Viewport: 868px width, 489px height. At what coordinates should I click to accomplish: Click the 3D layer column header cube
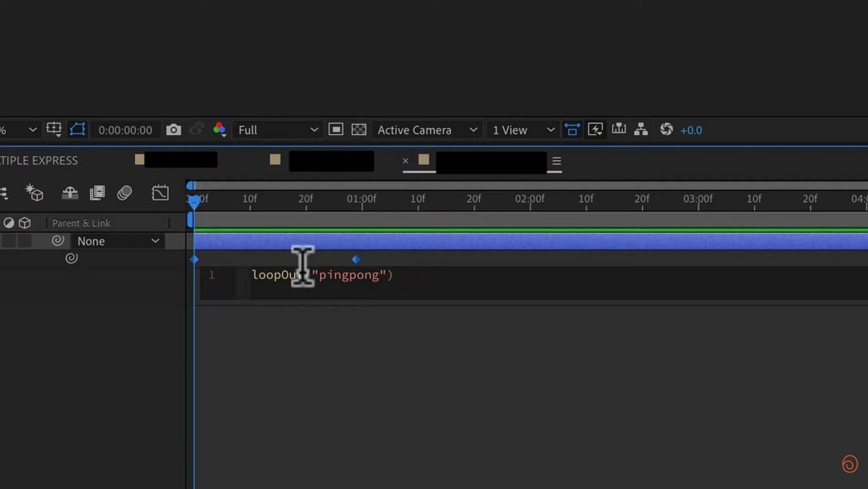click(x=25, y=223)
